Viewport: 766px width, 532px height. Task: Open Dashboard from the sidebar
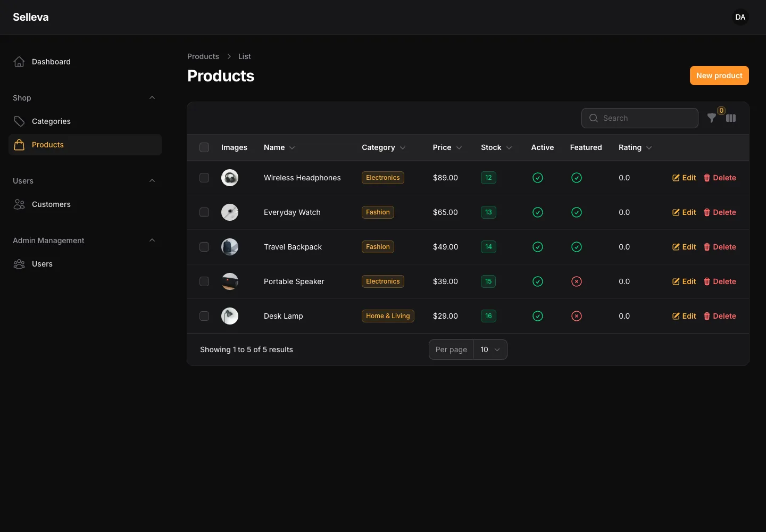[x=85, y=62]
